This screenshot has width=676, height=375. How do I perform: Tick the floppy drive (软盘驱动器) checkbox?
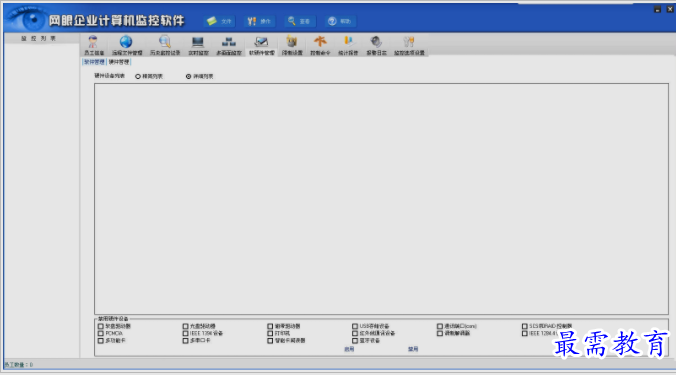click(x=100, y=326)
